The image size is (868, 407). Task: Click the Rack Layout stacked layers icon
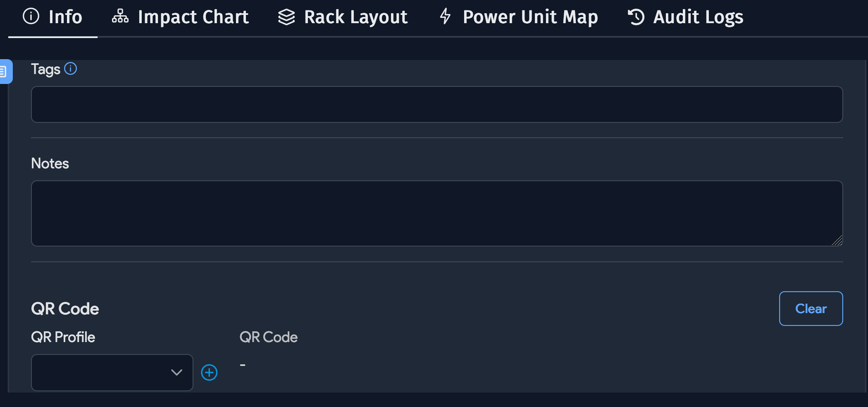286,17
